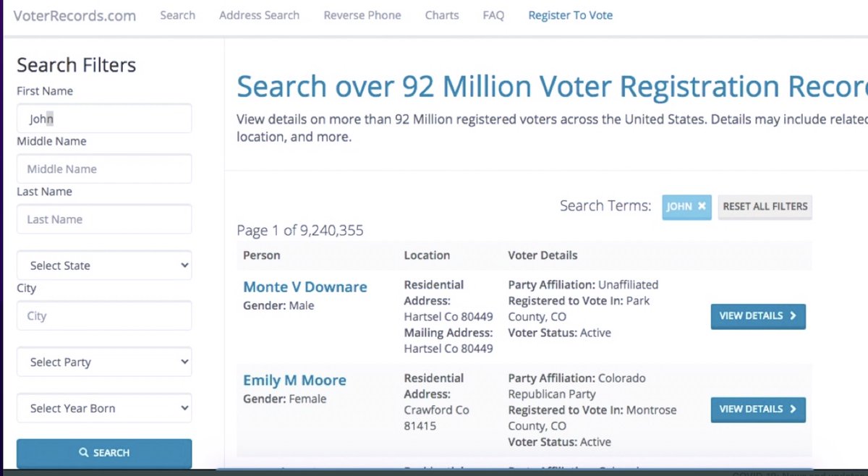The image size is (868, 476).
Task: Click chevron on Emily Moore's View Details
Action: click(793, 409)
